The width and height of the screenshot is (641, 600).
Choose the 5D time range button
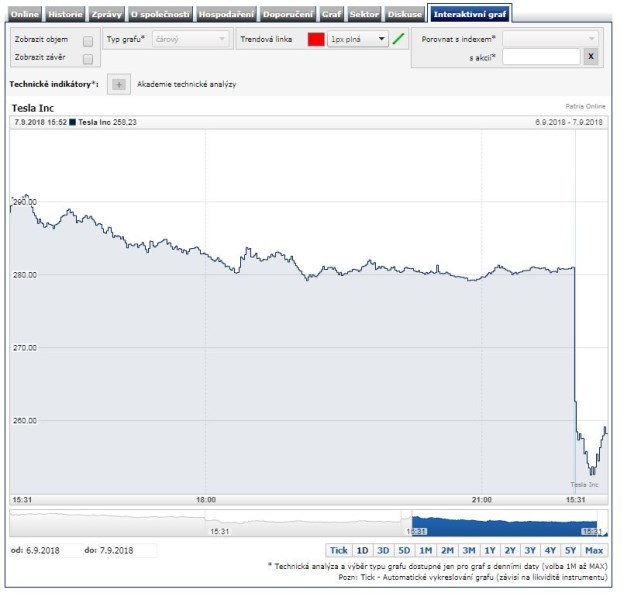pyautogui.click(x=404, y=551)
